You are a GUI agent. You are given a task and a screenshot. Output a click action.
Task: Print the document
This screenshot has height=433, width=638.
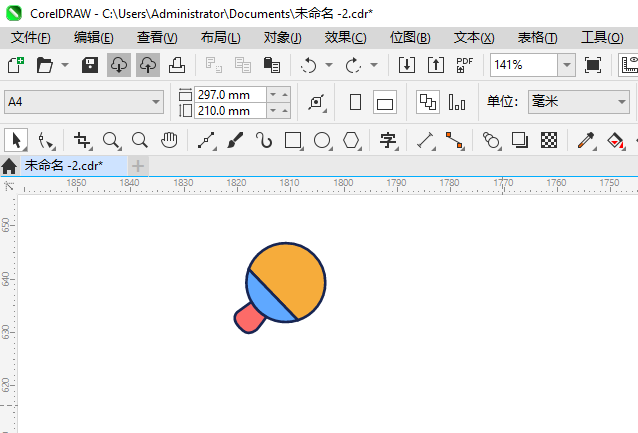177,65
